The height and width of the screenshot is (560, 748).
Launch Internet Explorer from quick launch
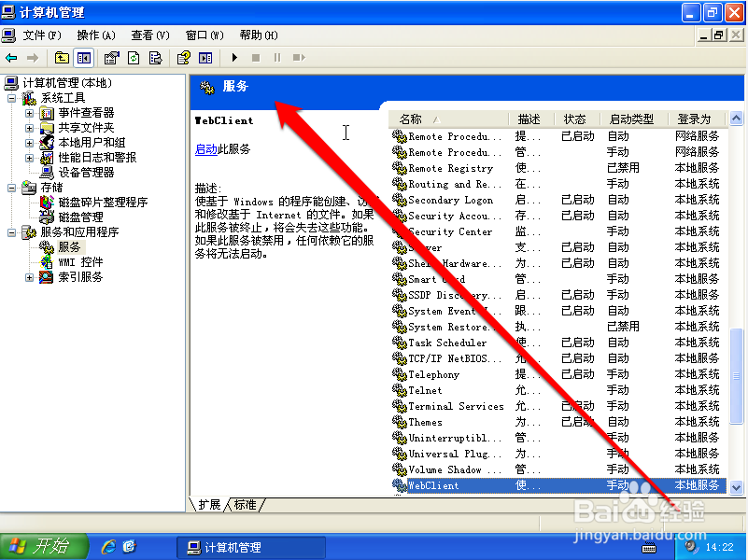click(x=108, y=547)
